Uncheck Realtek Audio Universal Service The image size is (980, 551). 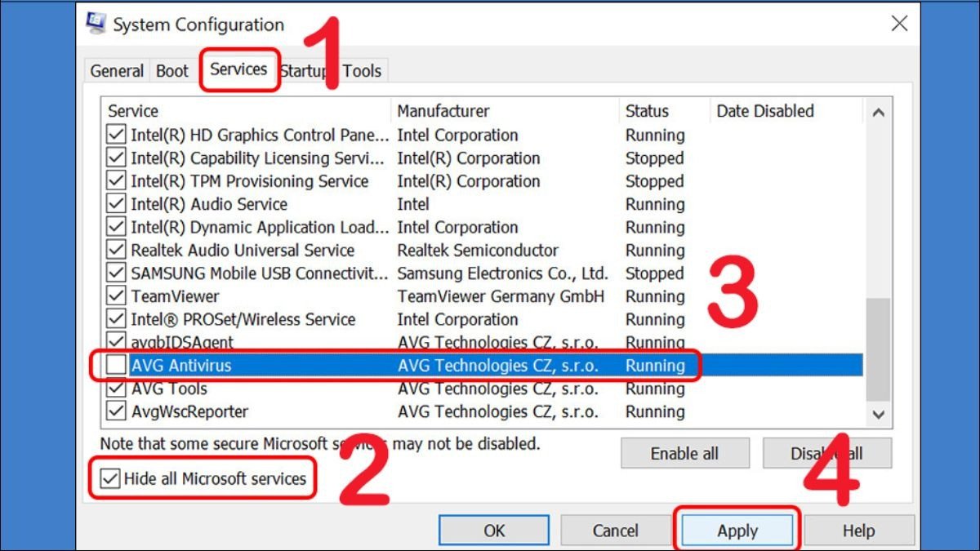point(117,251)
